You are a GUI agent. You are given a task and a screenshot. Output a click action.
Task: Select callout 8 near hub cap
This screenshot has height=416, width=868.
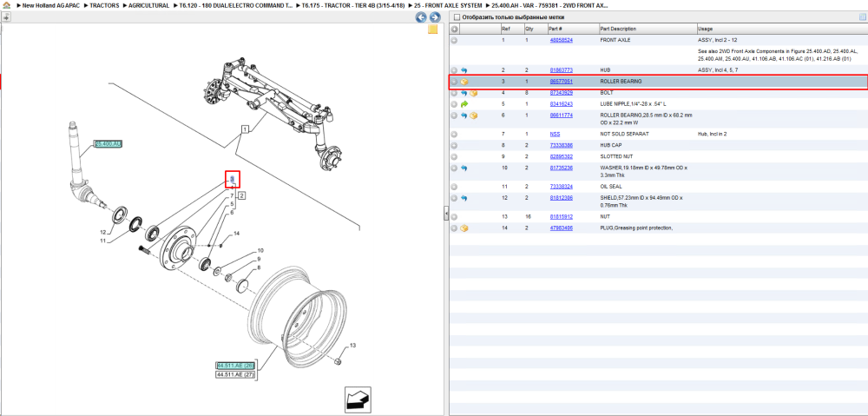tap(259, 268)
